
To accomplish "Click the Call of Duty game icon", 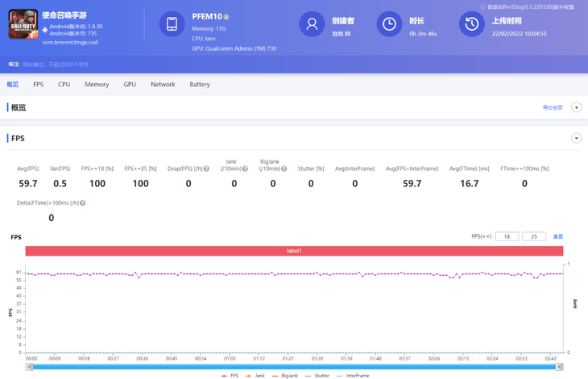I will [x=23, y=26].
